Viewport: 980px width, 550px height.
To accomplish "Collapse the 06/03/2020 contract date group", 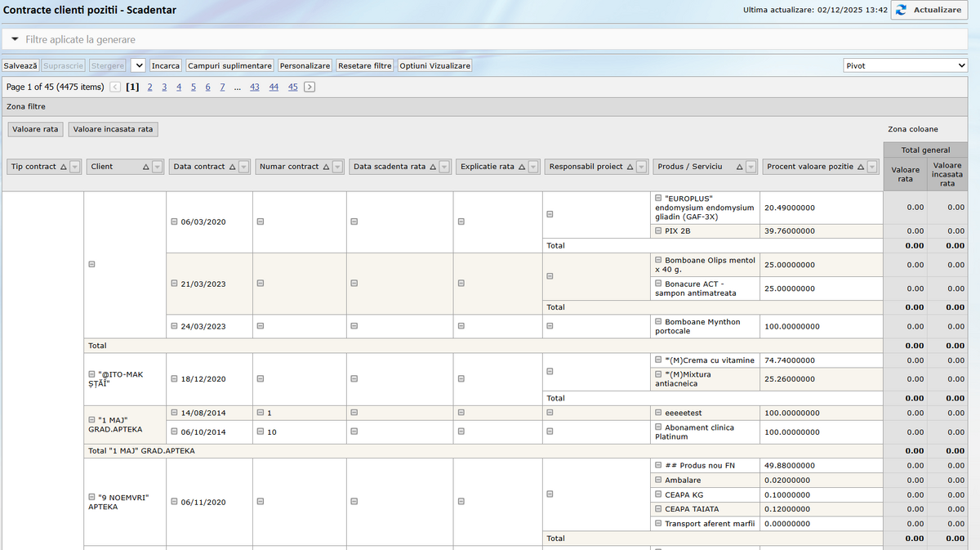I will (174, 222).
